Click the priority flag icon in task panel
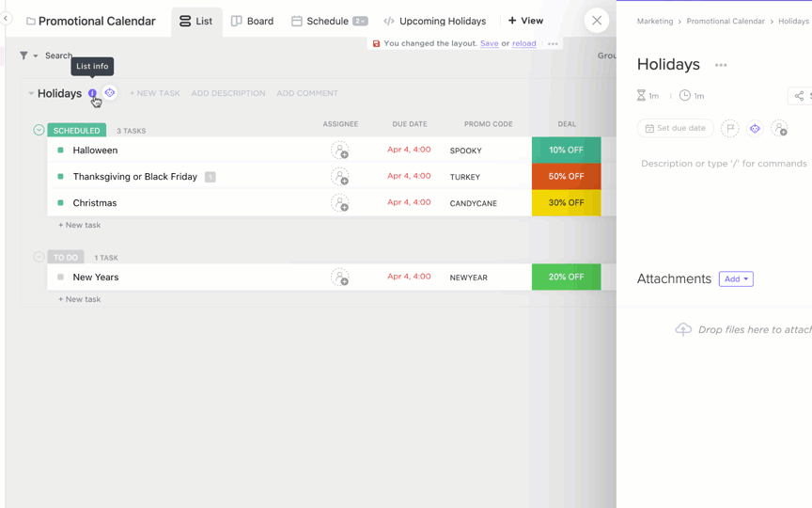This screenshot has width=812, height=508. coord(730,128)
